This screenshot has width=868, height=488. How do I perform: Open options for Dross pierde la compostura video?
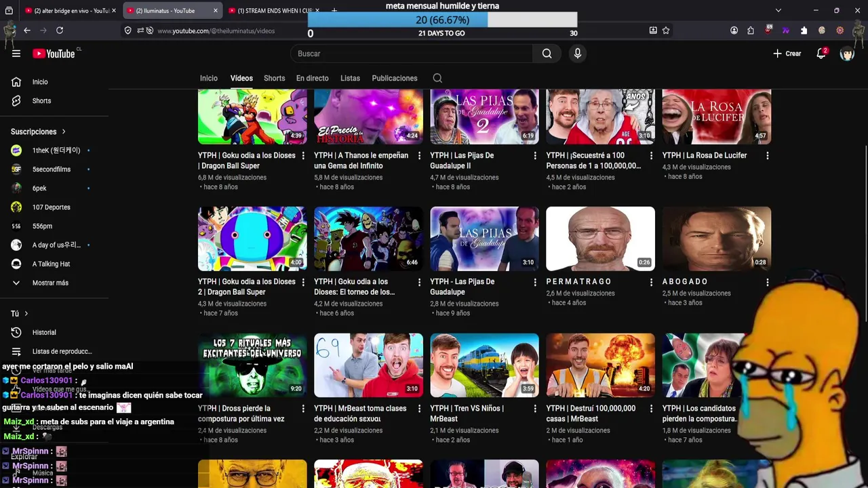pos(303,409)
